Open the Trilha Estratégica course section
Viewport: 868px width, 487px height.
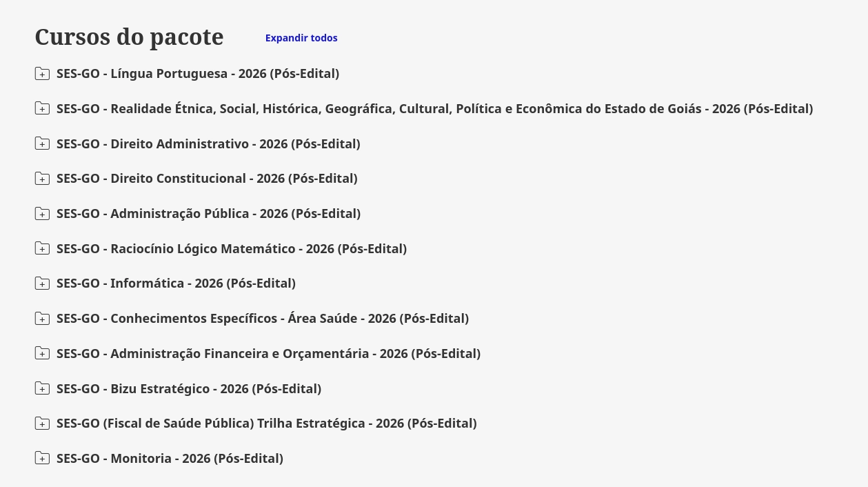266,424
